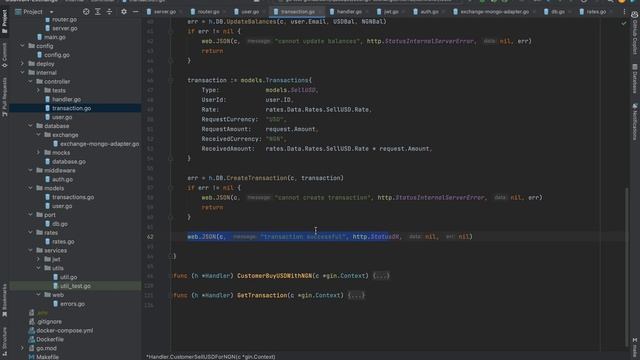The width and height of the screenshot is (640, 360).
Task: Open the Project tool window stripe button
Action: pyautogui.click(x=4, y=21)
